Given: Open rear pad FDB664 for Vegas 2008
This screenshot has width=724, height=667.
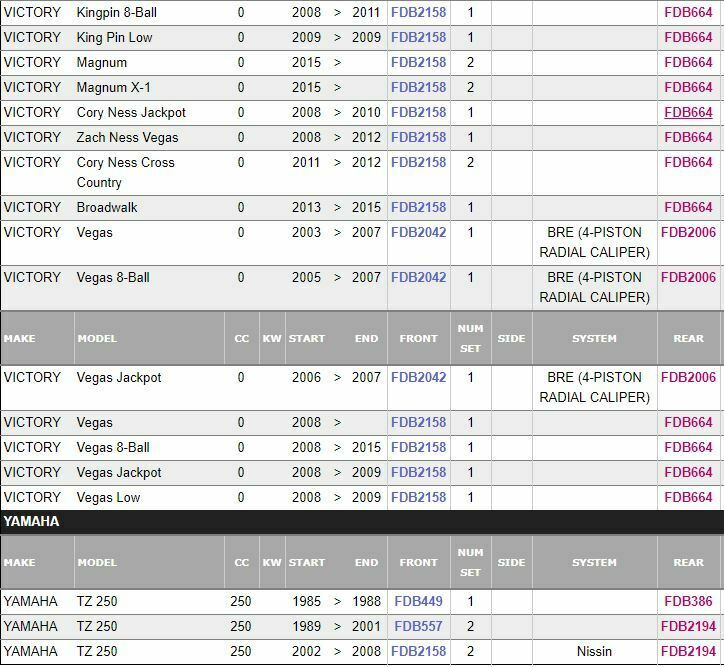Looking at the screenshot, I should click(688, 422).
